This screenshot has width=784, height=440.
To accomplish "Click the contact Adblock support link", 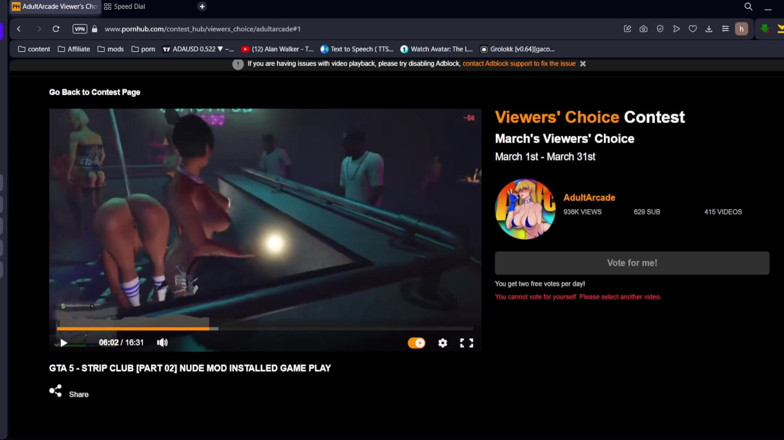I will tap(519, 64).
